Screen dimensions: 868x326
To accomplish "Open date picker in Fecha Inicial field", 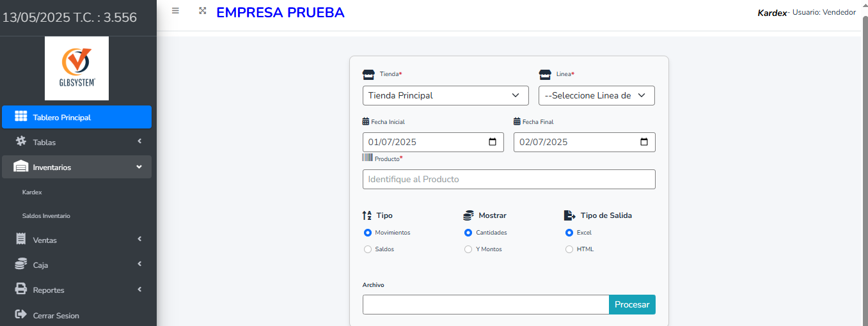I will click(x=493, y=142).
